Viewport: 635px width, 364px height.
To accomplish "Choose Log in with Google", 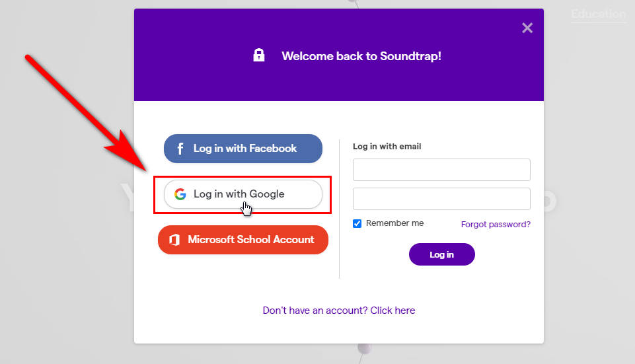I will tap(243, 194).
